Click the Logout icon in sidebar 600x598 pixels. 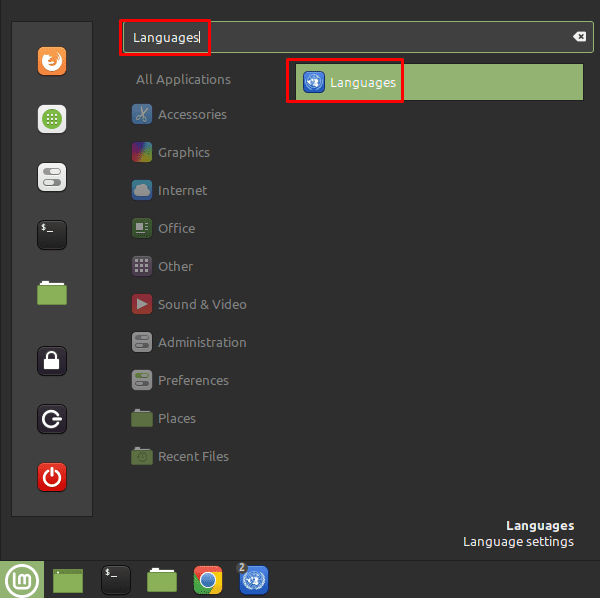click(x=52, y=419)
